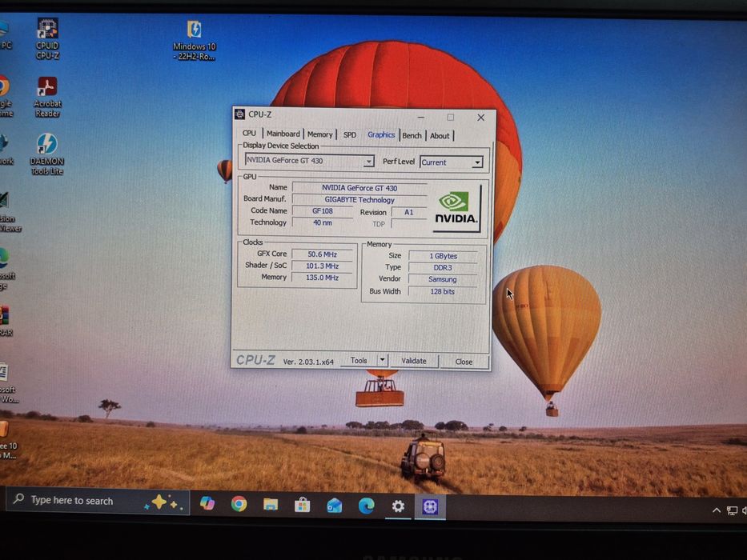Click the CPU-Z title bar app icon
Image resolution: width=747 pixels, height=560 pixels.
[239, 114]
